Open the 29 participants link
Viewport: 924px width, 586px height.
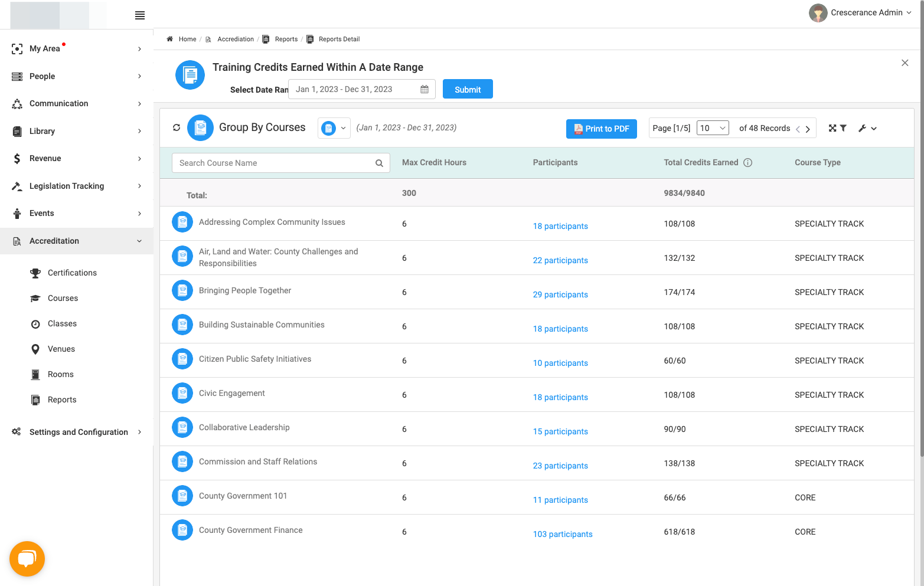click(x=560, y=294)
